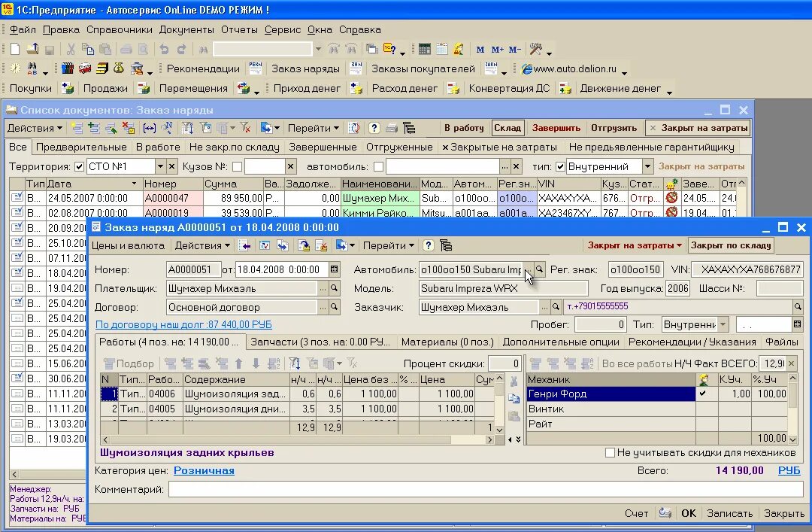The image size is (812, 532).
Task: Toggle the Кузов № filter checkbox
Action: (x=237, y=166)
